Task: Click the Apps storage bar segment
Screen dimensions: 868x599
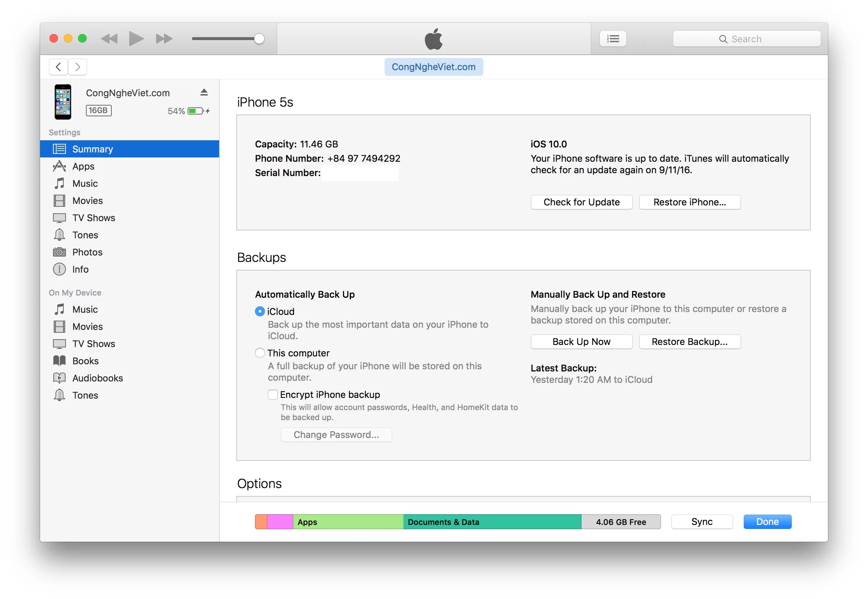Action: 348,522
